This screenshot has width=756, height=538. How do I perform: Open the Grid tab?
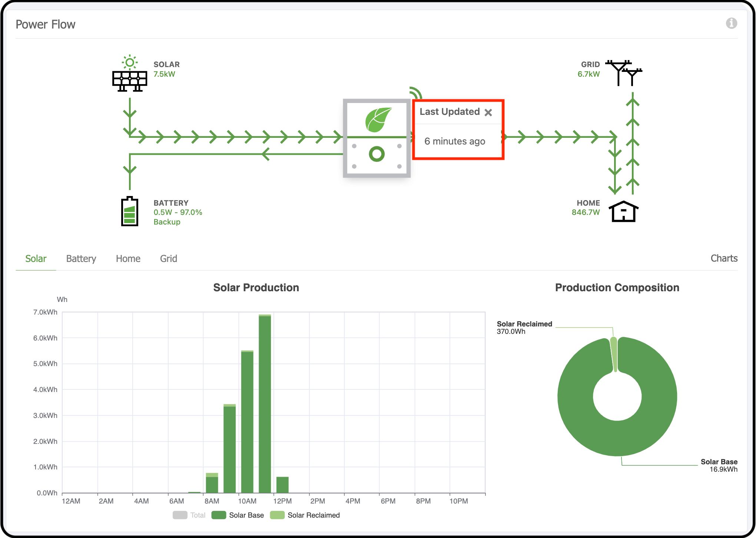click(168, 259)
